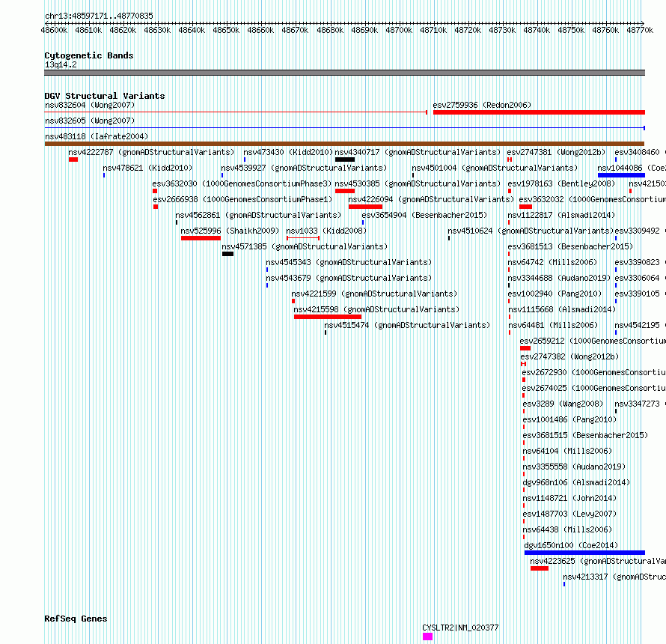The width and height of the screenshot is (666, 644).
Task: Select nsv4515474 gnomAD variant label
Action: pyautogui.click(x=407, y=325)
